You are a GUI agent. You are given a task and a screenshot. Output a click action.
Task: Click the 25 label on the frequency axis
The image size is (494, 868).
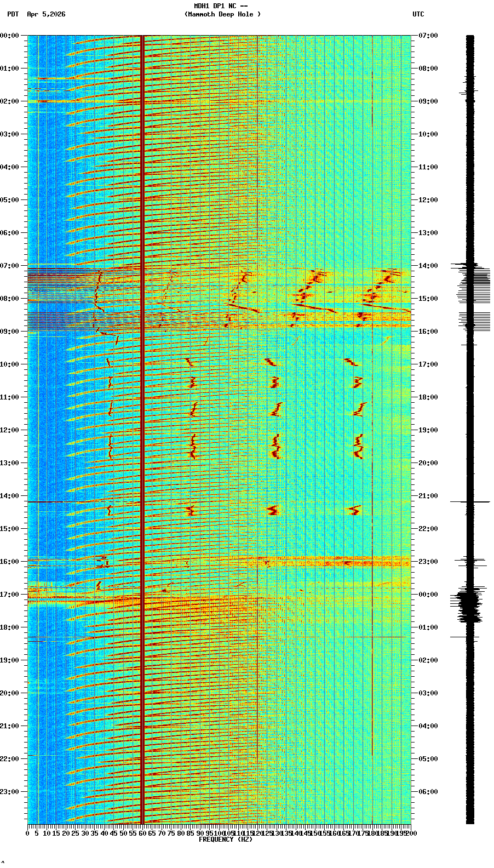[x=76, y=833]
